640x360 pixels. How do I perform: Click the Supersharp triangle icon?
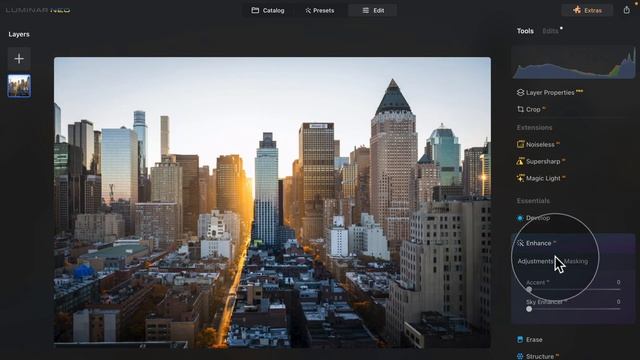tap(520, 161)
